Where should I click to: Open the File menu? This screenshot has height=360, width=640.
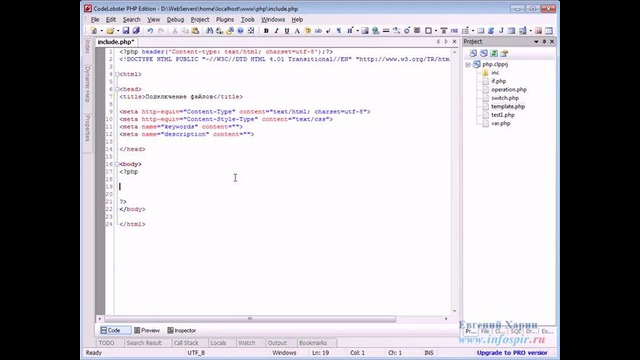95,20
